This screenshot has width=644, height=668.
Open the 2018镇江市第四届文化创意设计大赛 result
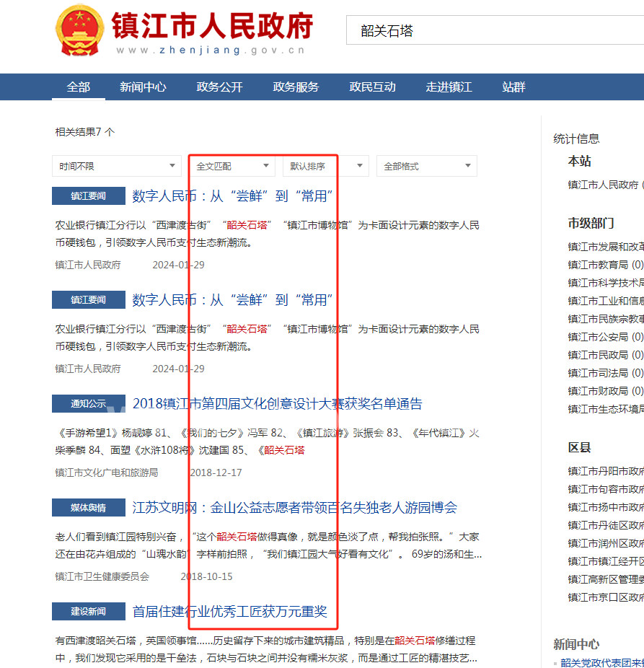pos(277,404)
